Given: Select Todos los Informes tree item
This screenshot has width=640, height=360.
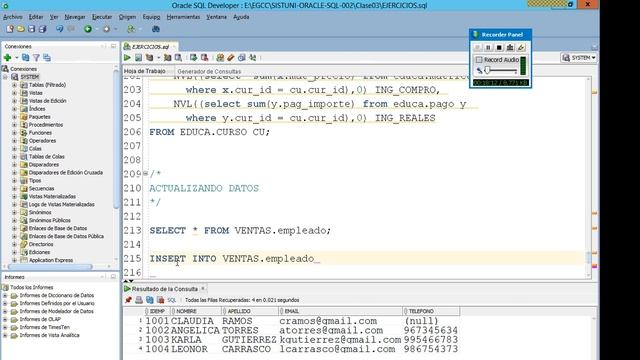Looking at the screenshot, I should pos(32,287).
